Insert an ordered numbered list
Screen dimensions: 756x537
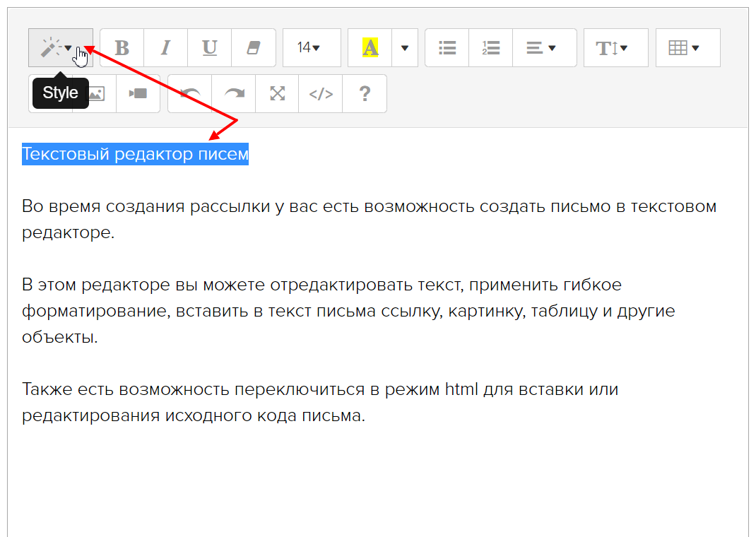click(491, 48)
